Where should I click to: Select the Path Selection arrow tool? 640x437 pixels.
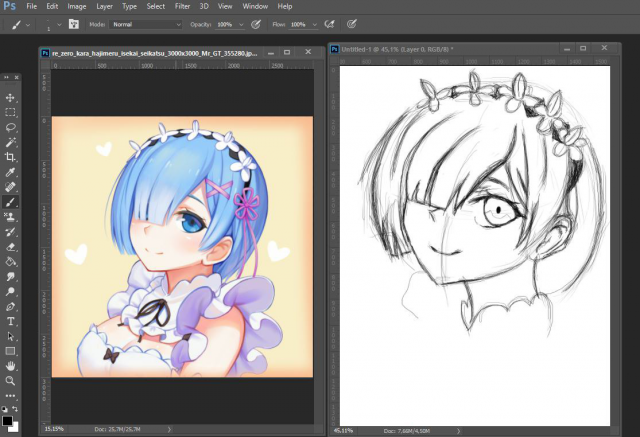[10, 336]
